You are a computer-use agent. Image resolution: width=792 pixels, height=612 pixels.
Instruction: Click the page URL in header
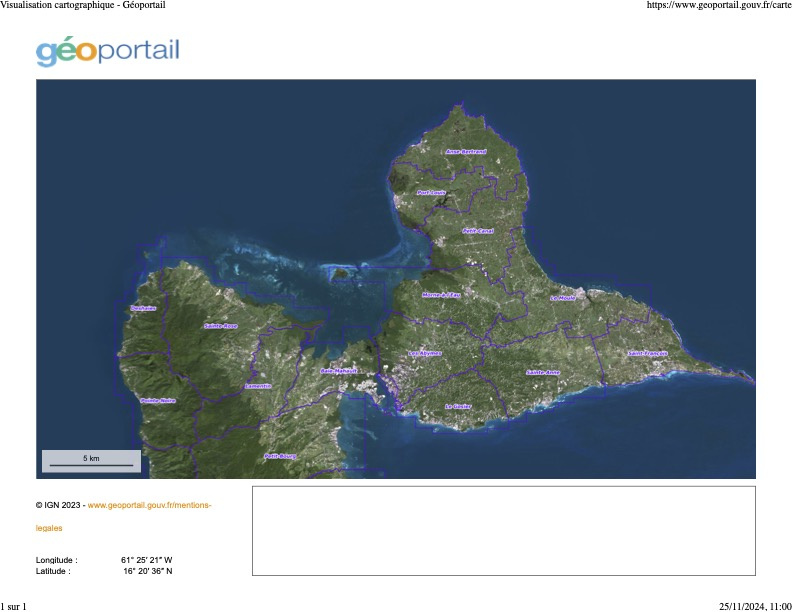719,5
